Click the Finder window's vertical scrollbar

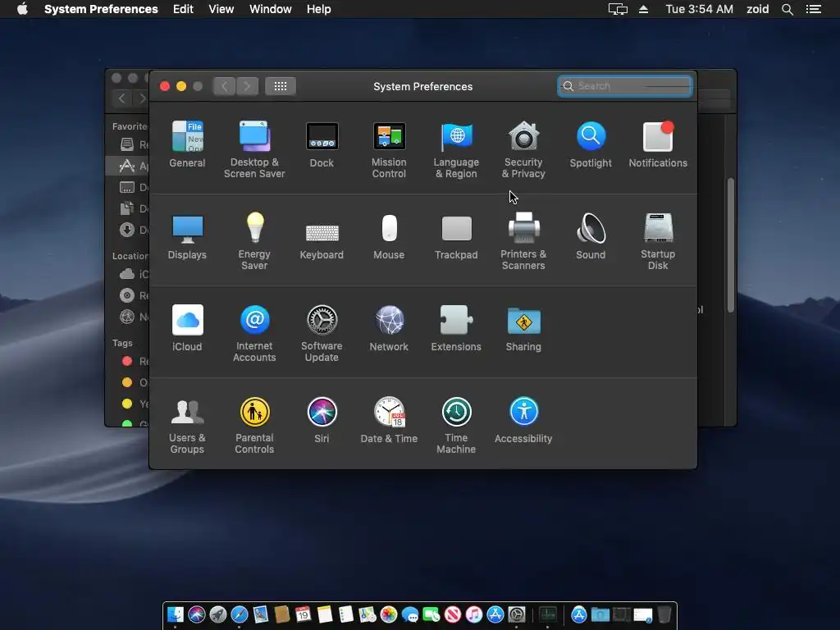[x=730, y=245]
